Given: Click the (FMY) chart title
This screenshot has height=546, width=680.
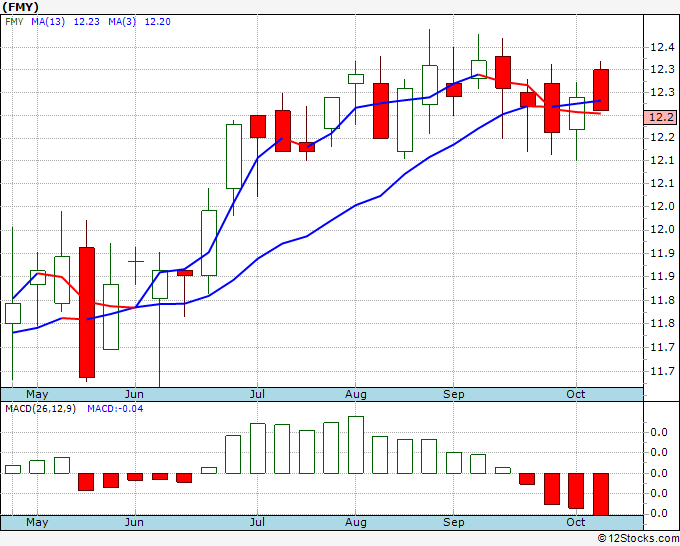Looking at the screenshot, I should pyautogui.click(x=20, y=7).
